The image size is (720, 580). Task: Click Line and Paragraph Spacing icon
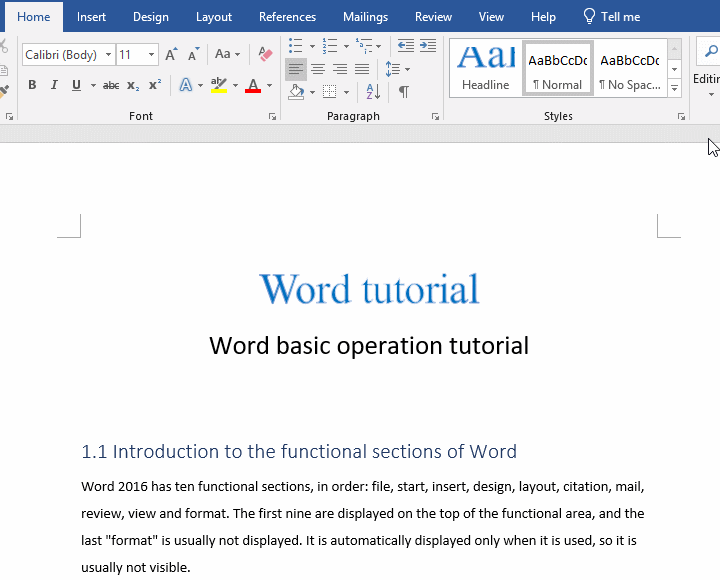(393, 69)
